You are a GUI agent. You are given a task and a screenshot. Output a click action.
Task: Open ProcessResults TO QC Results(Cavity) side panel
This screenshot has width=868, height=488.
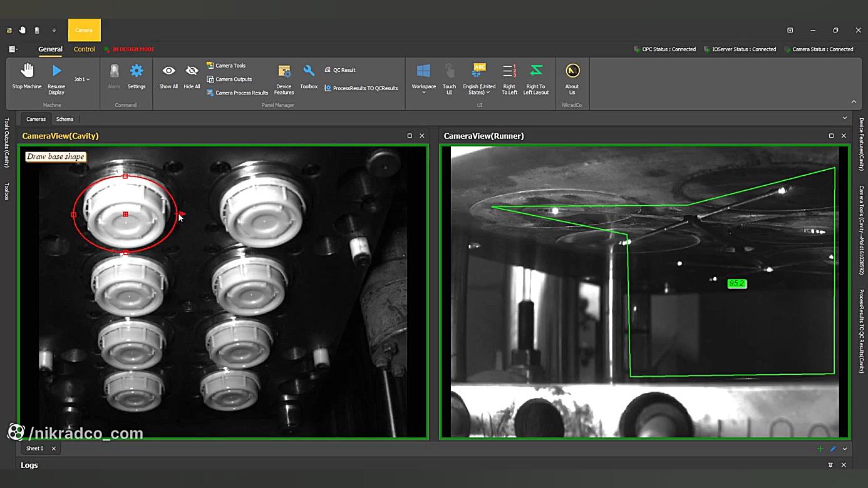(862, 331)
